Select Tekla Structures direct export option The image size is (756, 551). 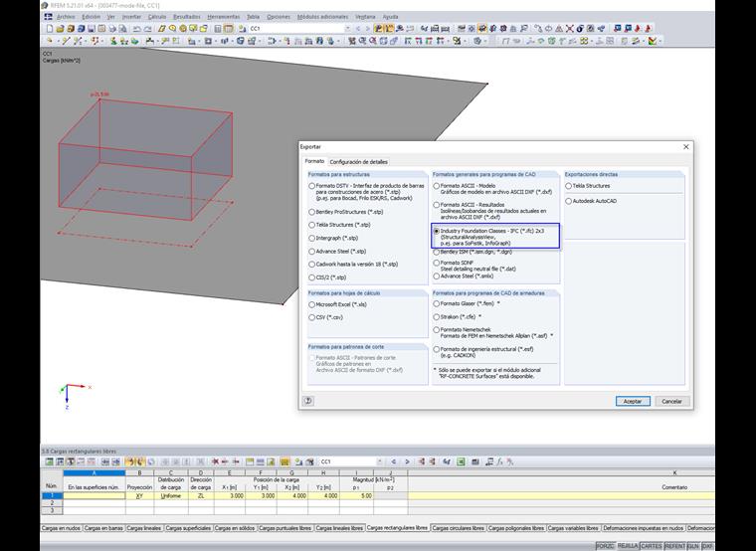click(x=568, y=186)
